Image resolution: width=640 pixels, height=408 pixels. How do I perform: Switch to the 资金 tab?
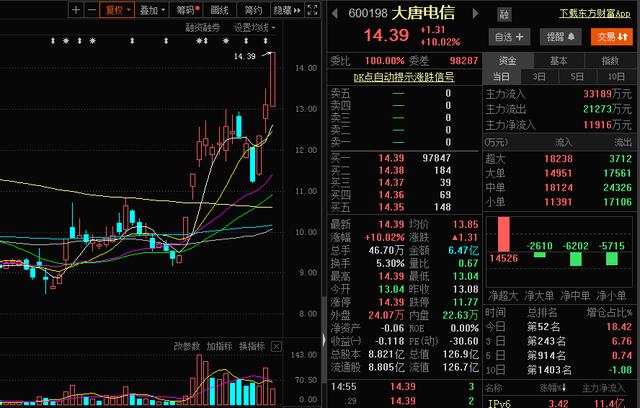[508, 61]
